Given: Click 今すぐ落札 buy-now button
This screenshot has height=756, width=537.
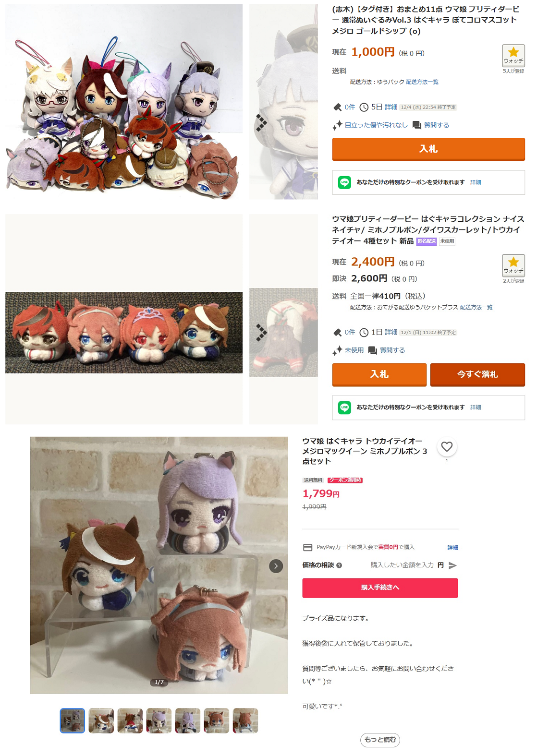Looking at the screenshot, I should [x=477, y=374].
